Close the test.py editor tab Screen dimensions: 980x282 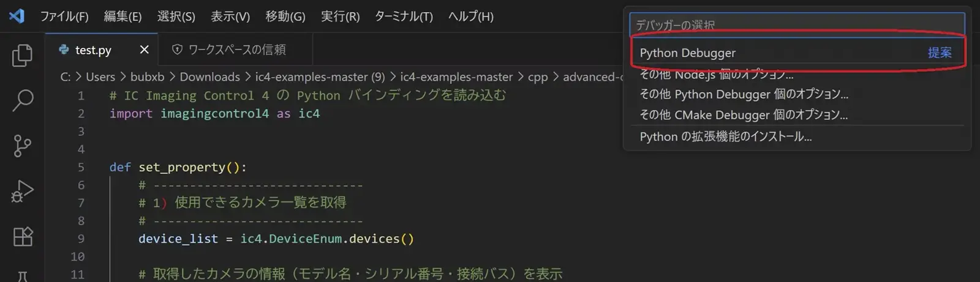pos(144,50)
